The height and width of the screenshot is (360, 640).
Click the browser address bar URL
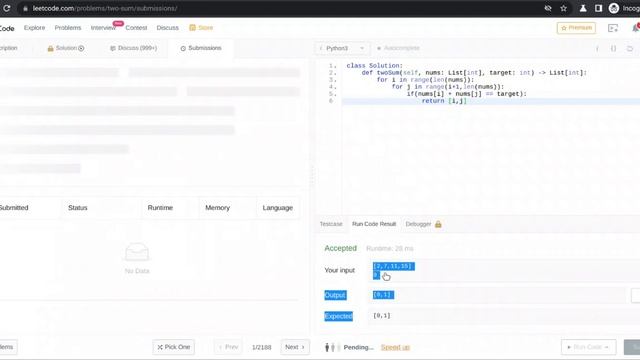(105, 9)
